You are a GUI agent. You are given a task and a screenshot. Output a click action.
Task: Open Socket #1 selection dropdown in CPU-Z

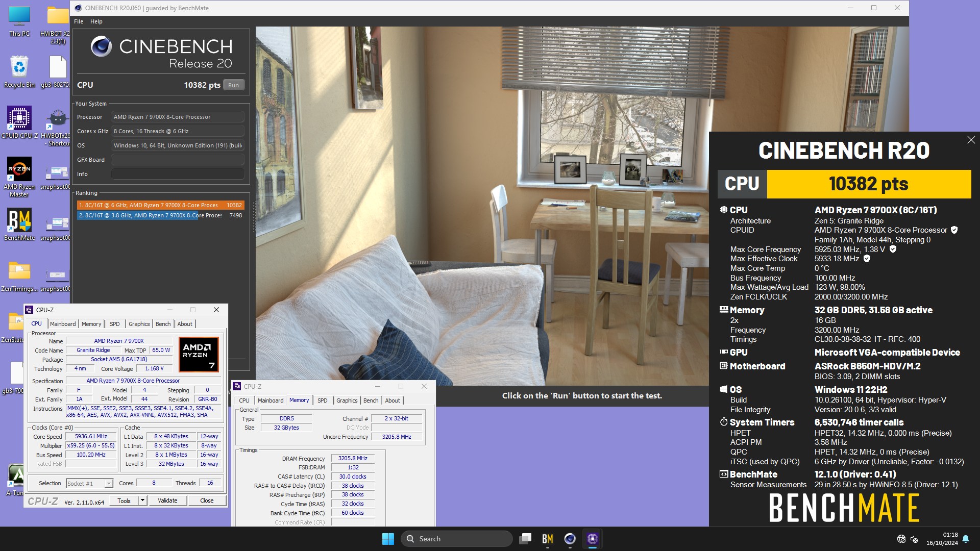point(89,484)
